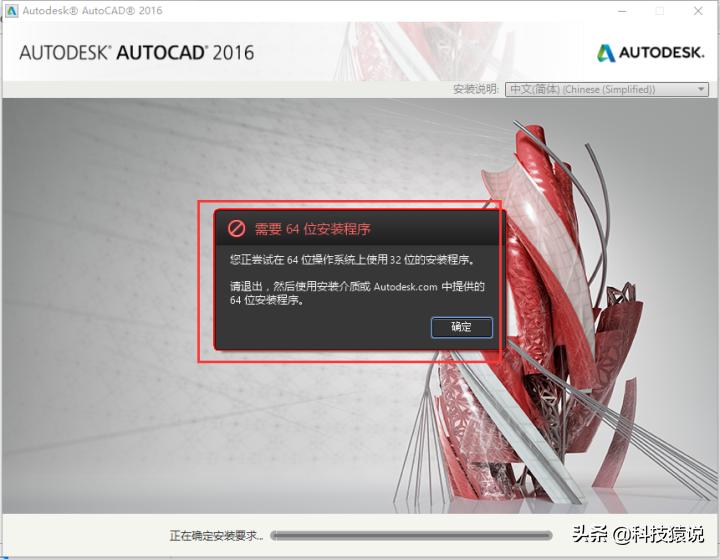Click the 确定 button in the error dialog
The image size is (720, 559).
click(x=461, y=327)
